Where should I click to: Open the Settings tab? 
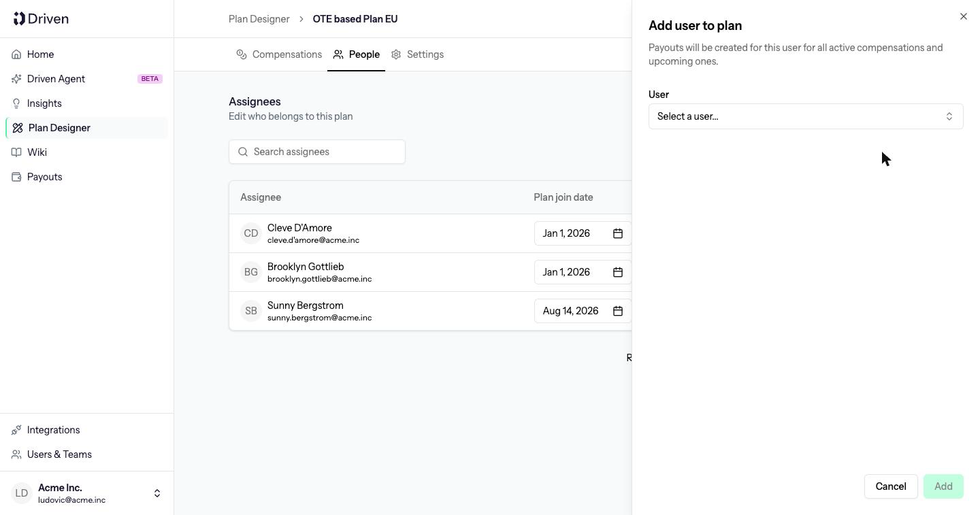point(417,54)
